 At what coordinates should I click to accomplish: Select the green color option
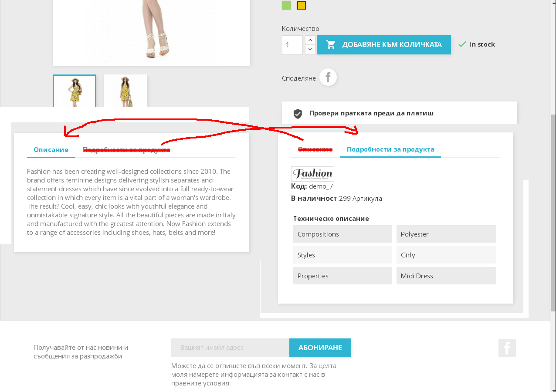pyautogui.click(x=286, y=5)
